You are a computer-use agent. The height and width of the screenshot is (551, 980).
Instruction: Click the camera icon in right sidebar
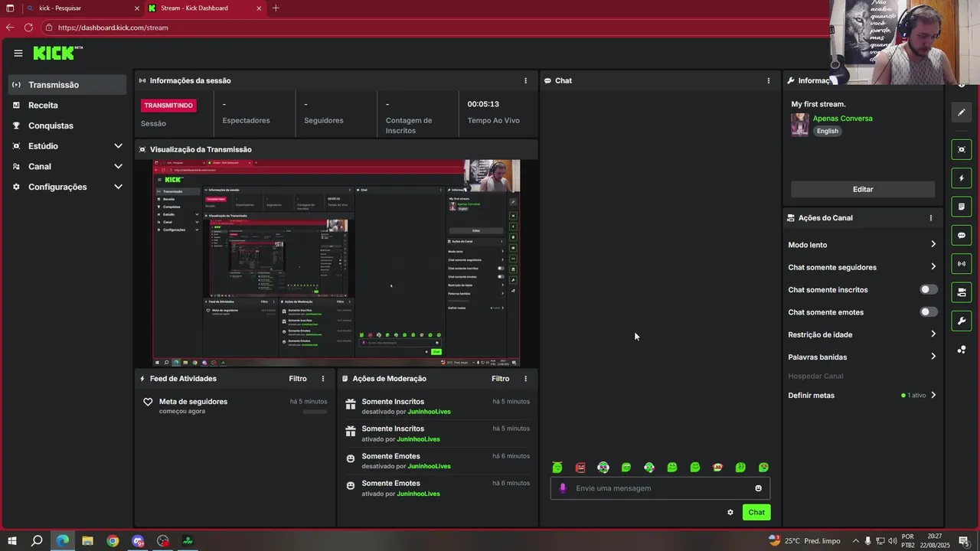tap(962, 292)
